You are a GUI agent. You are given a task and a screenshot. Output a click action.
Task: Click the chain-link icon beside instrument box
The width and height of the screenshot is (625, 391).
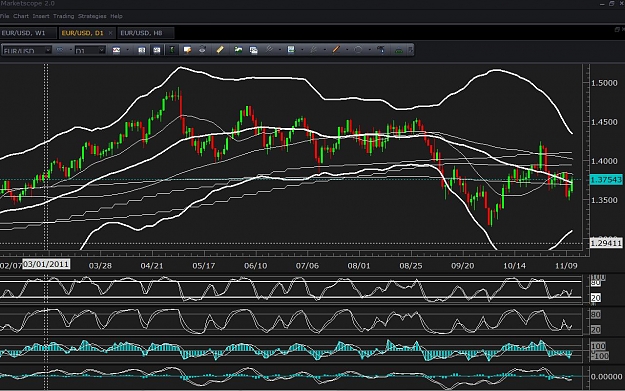[x=60, y=50]
